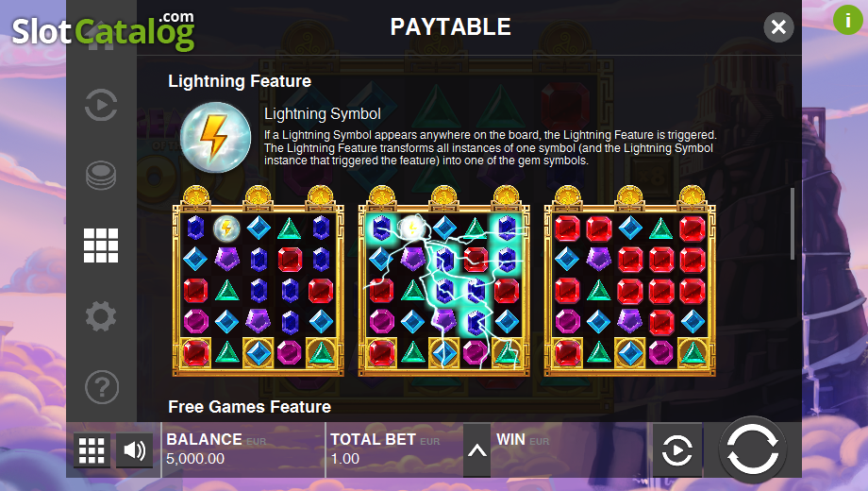
Task: Click the transformed red-gem board image
Action: click(630, 281)
